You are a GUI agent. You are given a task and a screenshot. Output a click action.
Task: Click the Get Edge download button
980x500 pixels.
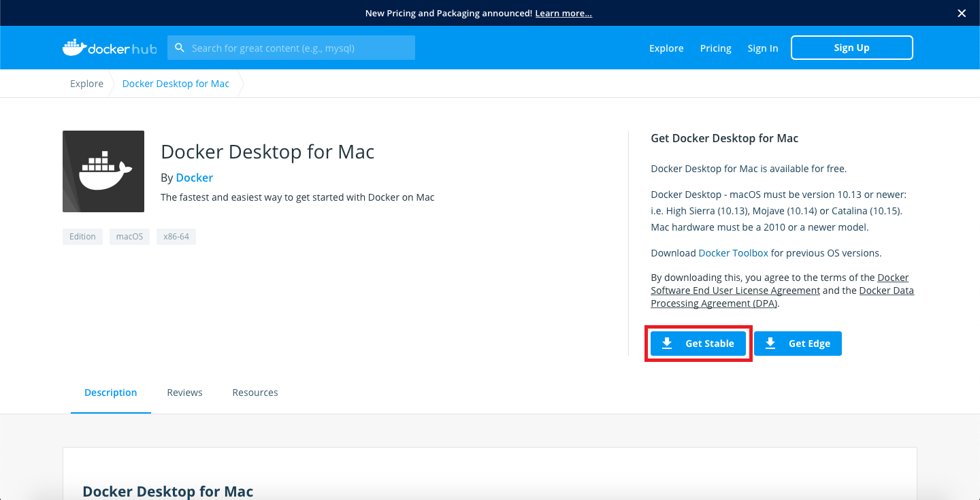(x=798, y=344)
